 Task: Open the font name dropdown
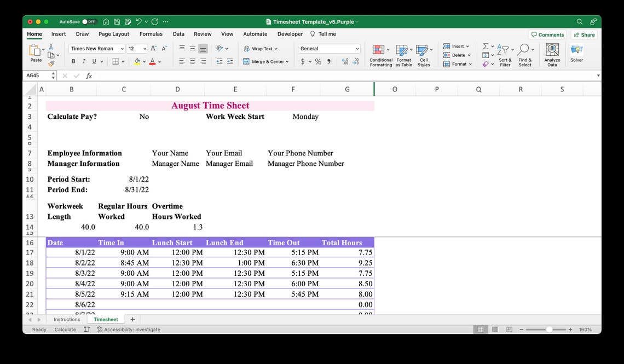(x=122, y=48)
